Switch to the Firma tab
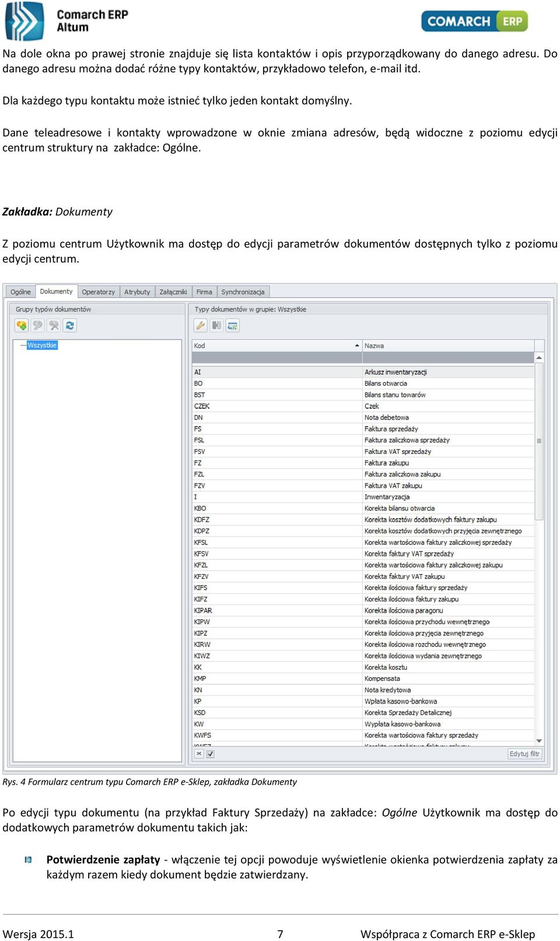The height and width of the screenshot is (941, 560). [x=204, y=292]
